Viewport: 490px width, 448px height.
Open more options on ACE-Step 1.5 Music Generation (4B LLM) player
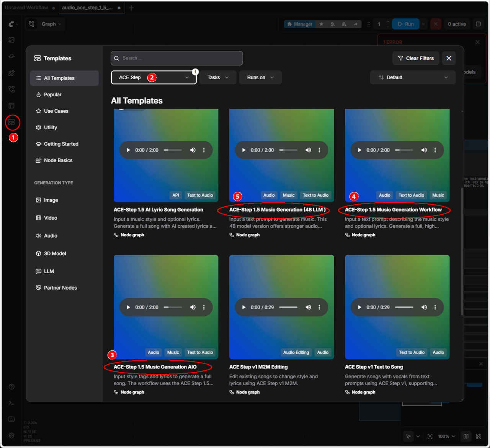[319, 150]
